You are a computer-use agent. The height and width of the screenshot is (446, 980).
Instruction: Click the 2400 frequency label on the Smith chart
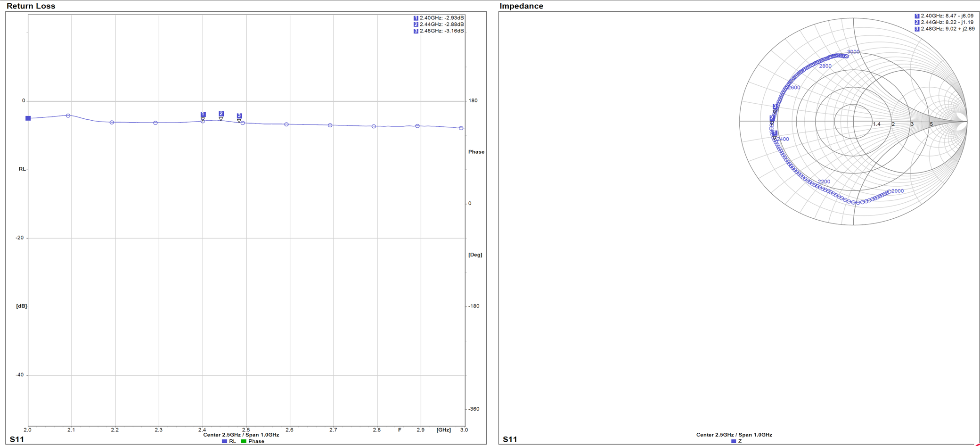(x=783, y=139)
